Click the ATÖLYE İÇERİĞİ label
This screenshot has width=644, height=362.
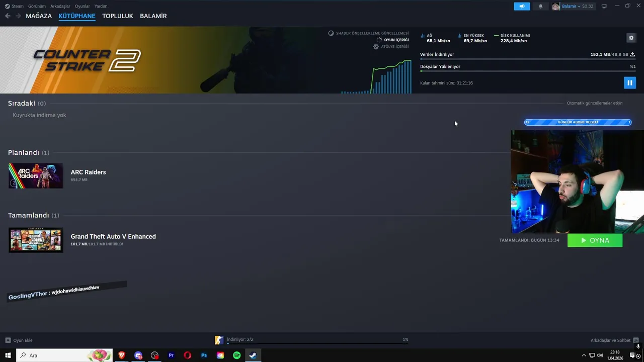click(x=395, y=46)
